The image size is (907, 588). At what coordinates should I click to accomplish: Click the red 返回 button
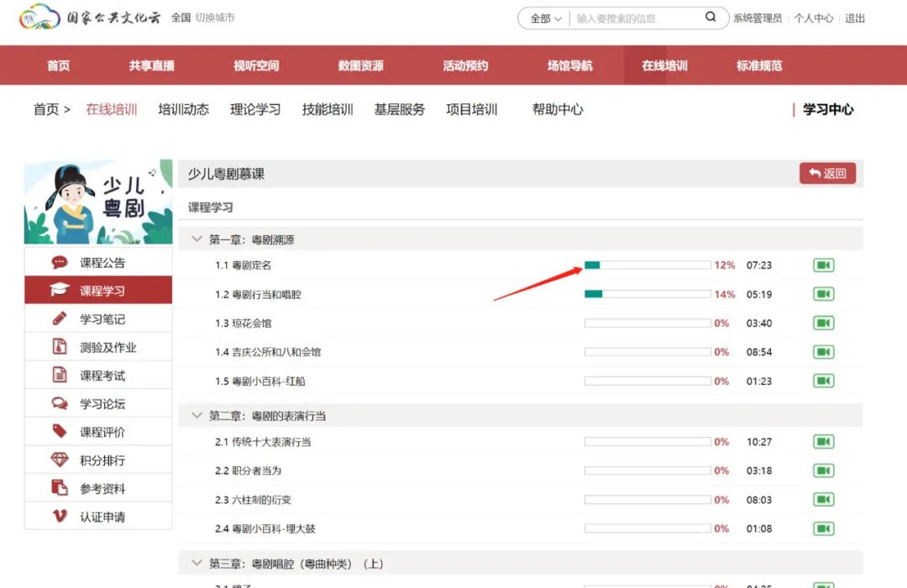(827, 173)
